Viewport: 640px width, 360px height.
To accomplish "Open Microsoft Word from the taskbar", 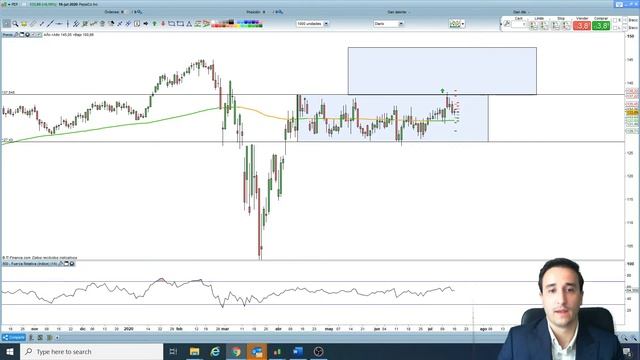I will coord(298,351).
